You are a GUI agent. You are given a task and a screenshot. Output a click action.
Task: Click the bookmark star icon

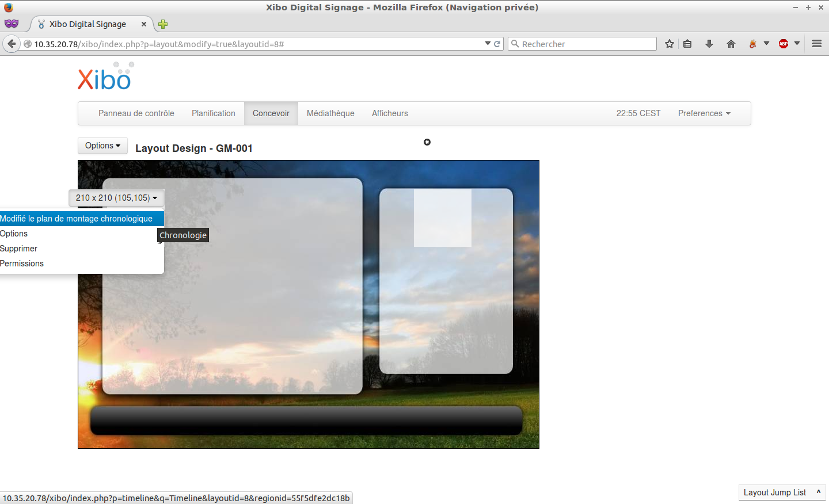click(x=669, y=44)
